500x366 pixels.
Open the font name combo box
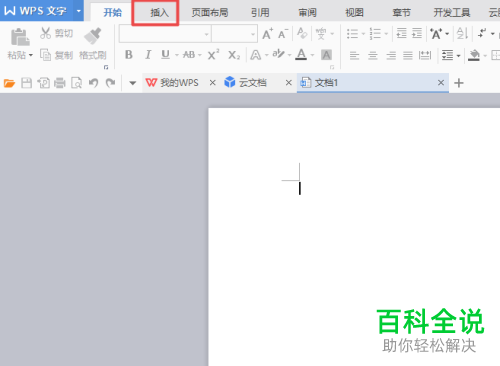point(165,34)
